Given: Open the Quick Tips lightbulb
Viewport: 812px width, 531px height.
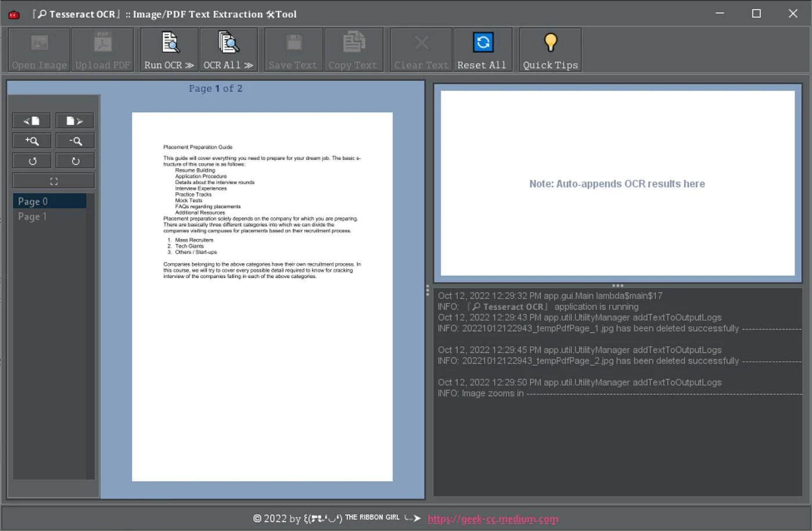Looking at the screenshot, I should (x=550, y=50).
